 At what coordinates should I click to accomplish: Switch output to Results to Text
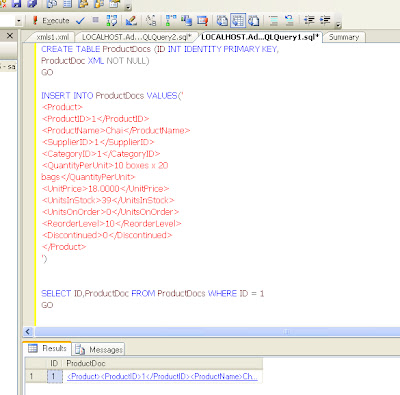[222, 21]
